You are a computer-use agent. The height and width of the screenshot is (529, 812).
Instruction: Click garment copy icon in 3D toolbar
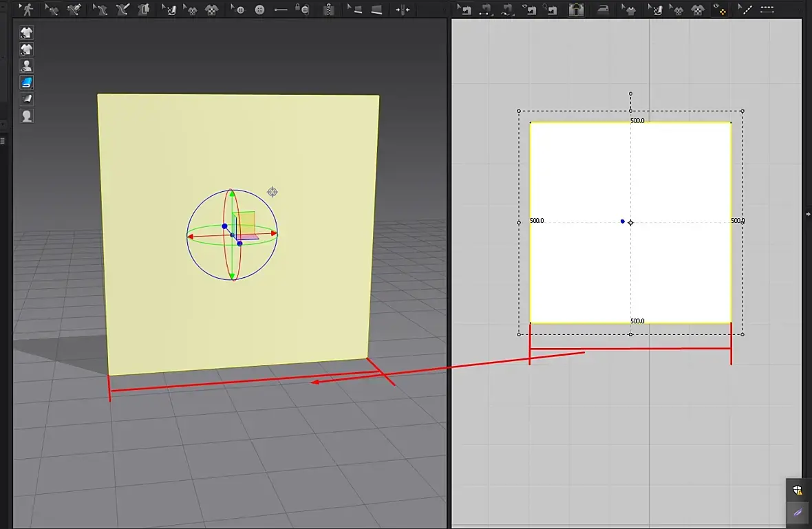pyautogui.click(x=144, y=10)
